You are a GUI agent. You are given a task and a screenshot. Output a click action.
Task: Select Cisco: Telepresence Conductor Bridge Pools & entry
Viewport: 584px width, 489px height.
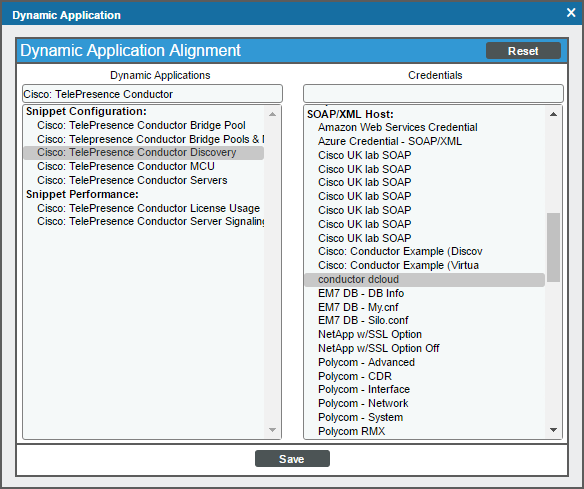(143, 139)
